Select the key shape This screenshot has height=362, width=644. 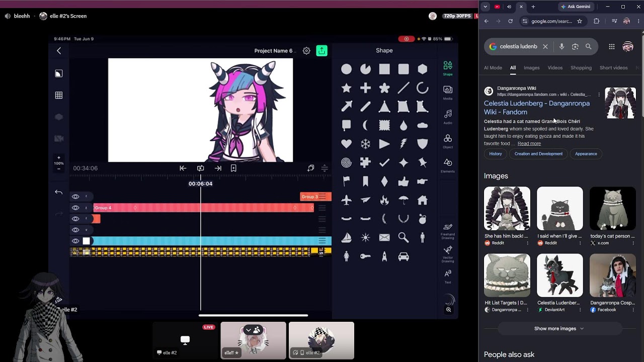[x=365, y=256]
